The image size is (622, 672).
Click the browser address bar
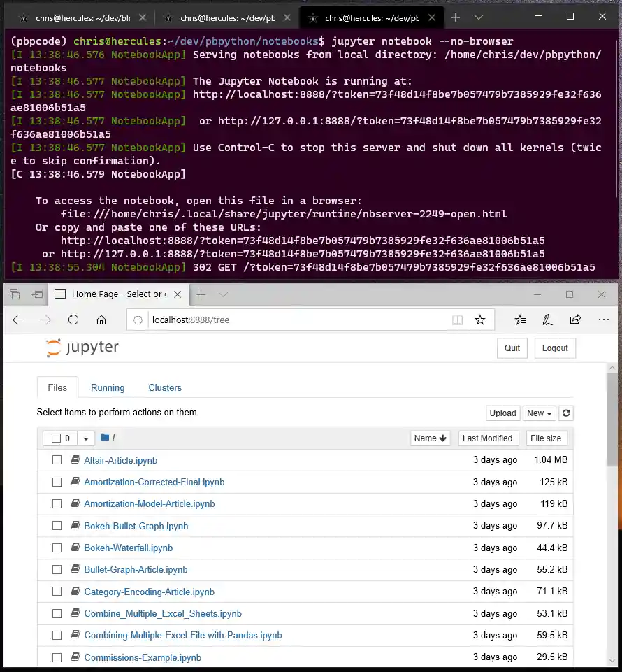tap(280, 320)
